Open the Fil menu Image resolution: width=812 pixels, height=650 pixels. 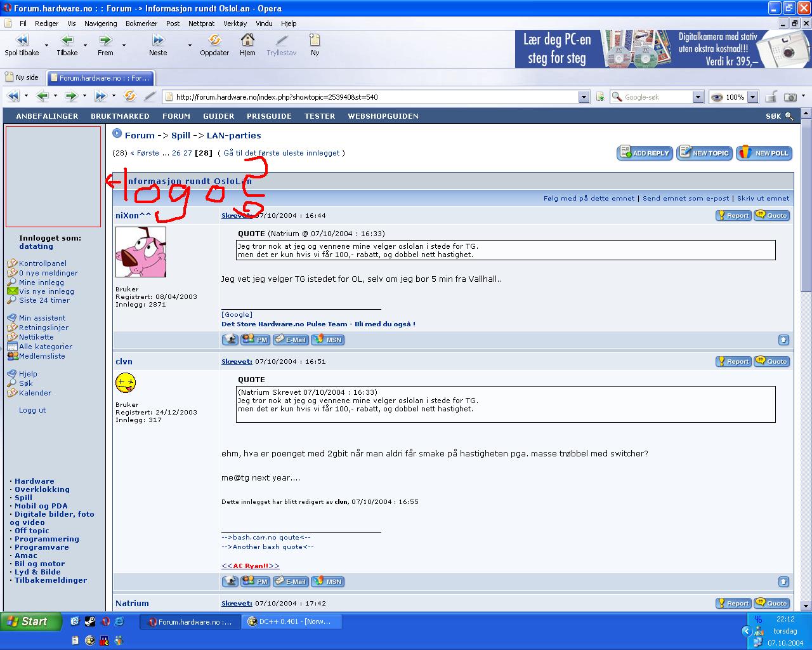tap(23, 23)
